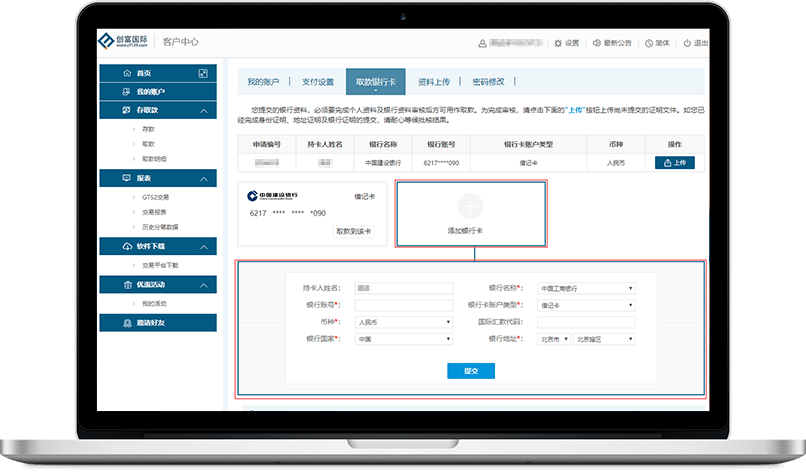Click 邀请好友 sidebar menu label

pos(151,323)
